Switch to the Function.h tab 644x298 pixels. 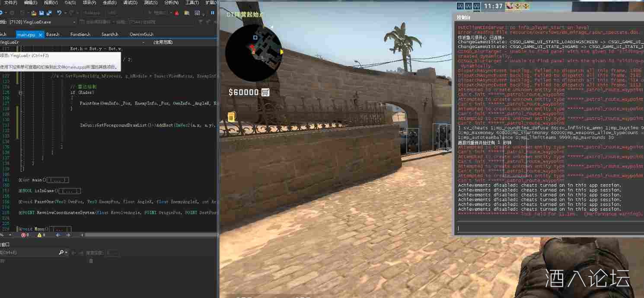pyautogui.click(x=80, y=34)
